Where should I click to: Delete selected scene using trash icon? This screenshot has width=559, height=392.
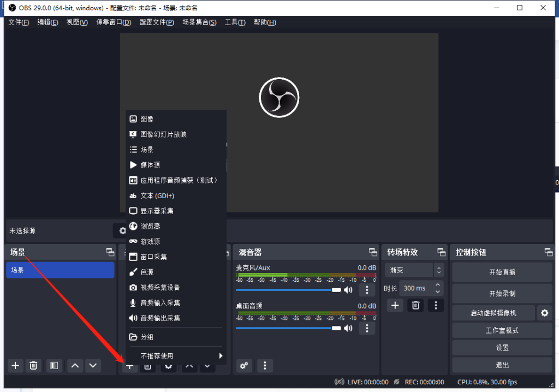coord(33,365)
